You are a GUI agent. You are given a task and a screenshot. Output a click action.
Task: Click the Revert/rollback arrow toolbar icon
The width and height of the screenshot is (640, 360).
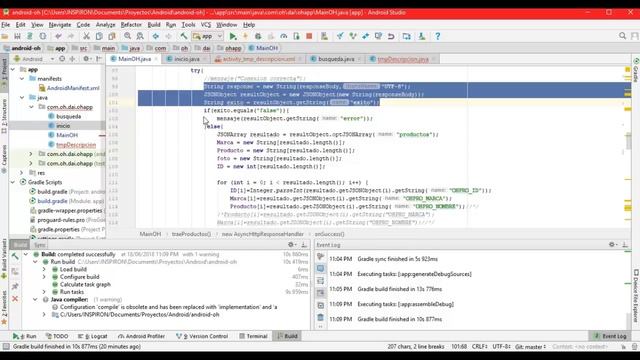tap(391, 36)
